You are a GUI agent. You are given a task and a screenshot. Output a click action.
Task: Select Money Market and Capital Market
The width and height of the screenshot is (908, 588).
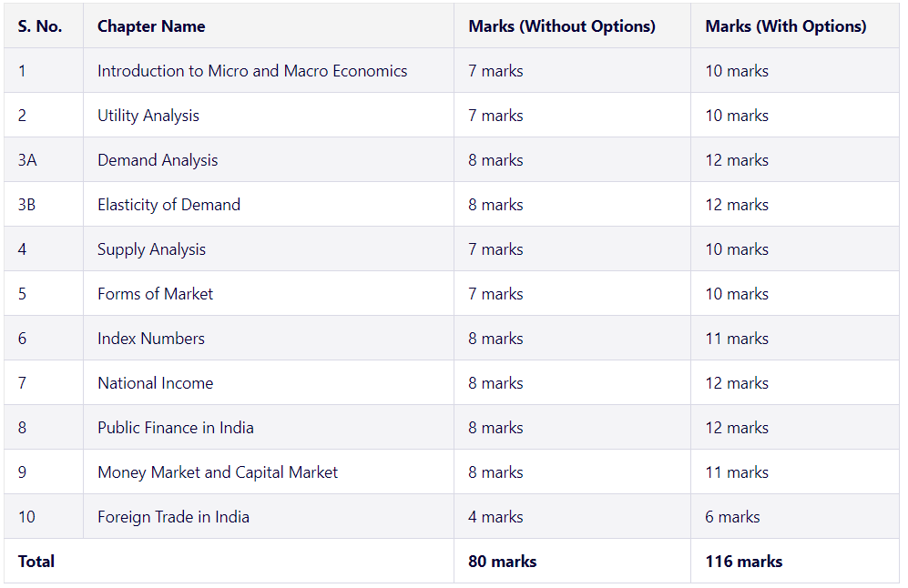(x=218, y=471)
